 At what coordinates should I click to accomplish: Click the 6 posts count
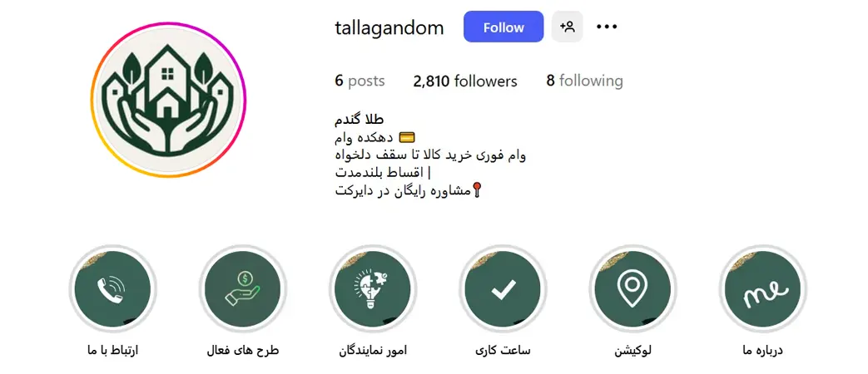[360, 81]
